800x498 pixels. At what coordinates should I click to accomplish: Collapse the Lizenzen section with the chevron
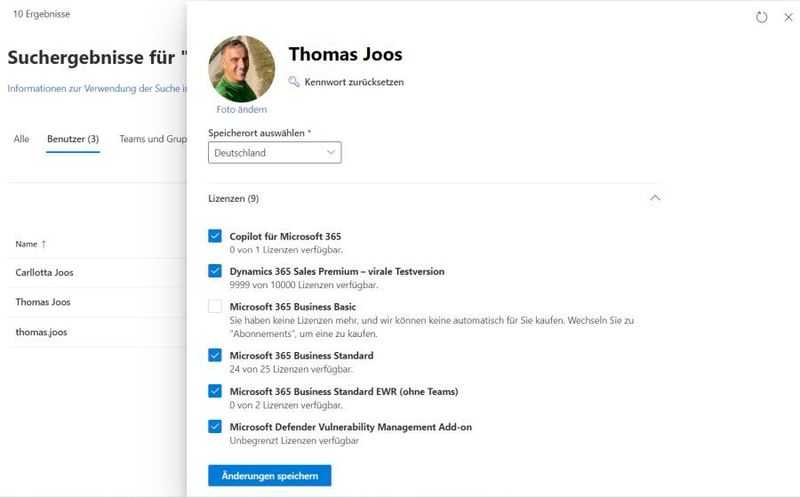655,198
